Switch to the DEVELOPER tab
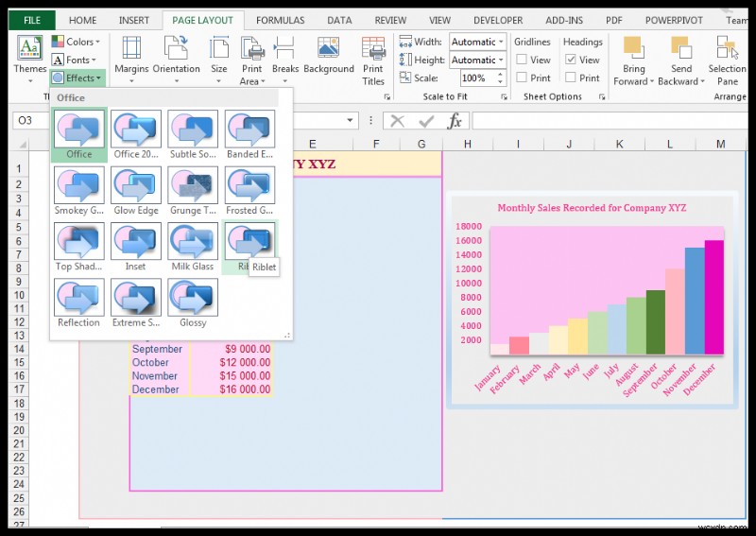This screenshot has height=536, width=756. click(x=498, y=20)
